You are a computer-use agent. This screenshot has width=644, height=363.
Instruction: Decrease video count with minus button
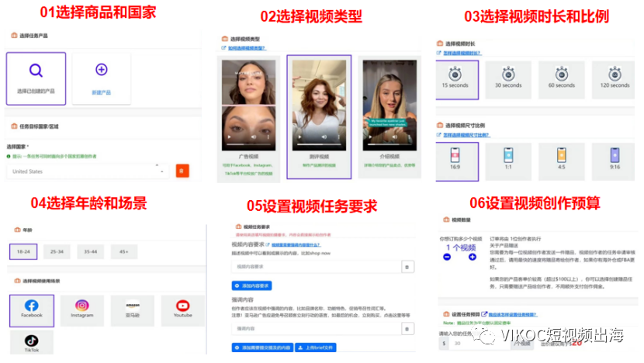tap(447, 257)
